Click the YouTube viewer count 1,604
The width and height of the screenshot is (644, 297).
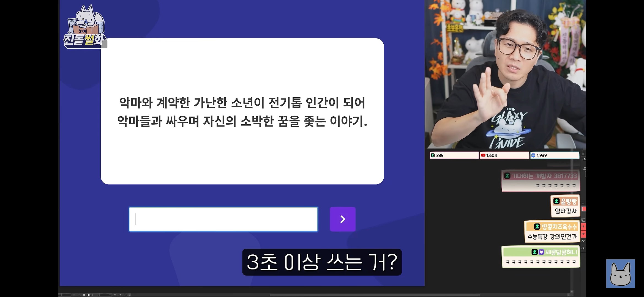[x=492, y=155]
